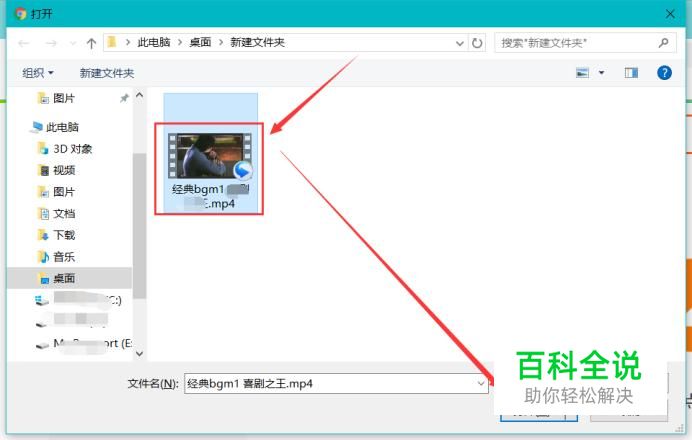Click the sidebar scroll down arrow
Viewport: 692px width, 440px height.
click(x=139, y=354)
